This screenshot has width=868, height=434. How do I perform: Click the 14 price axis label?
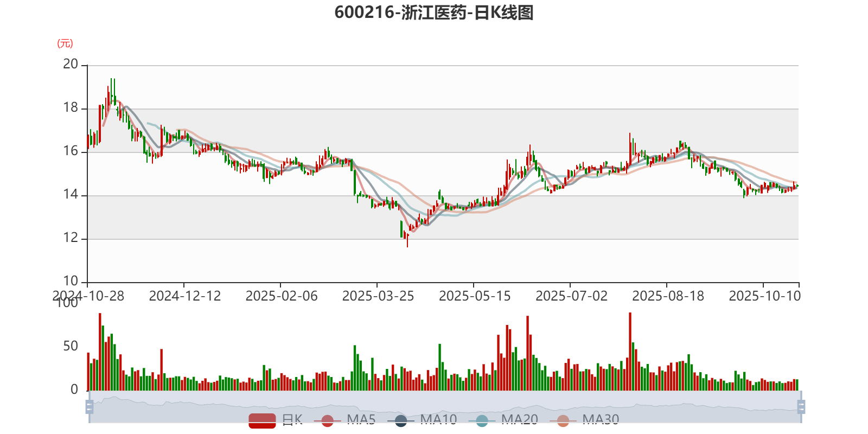71,194
